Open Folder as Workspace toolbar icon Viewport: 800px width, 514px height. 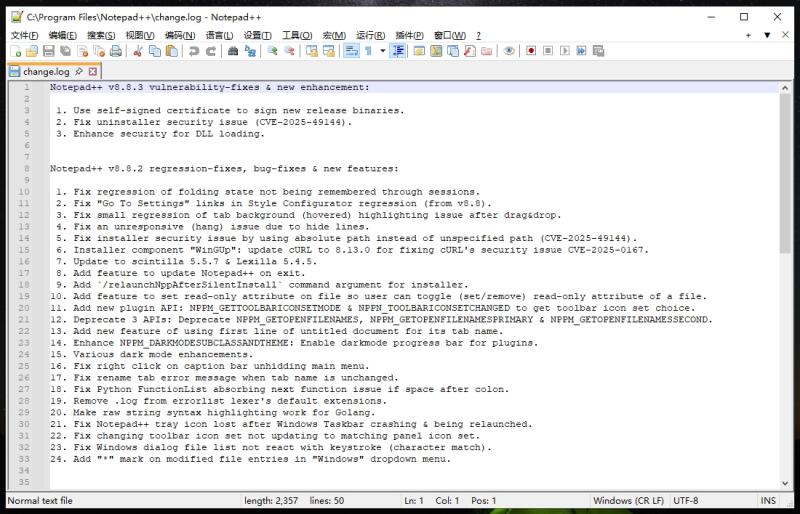coord(487,51)
